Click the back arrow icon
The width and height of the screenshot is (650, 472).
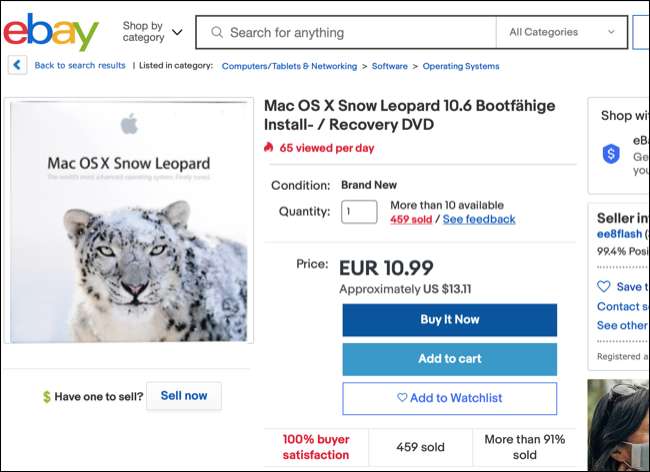(17, 65)
